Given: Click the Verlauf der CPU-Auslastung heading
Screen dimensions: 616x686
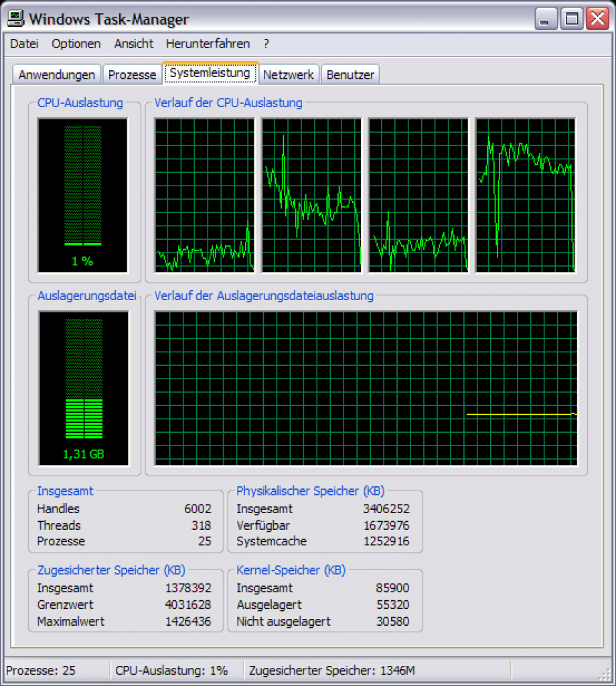Looking at the screenshot, I should click(228, 102).
